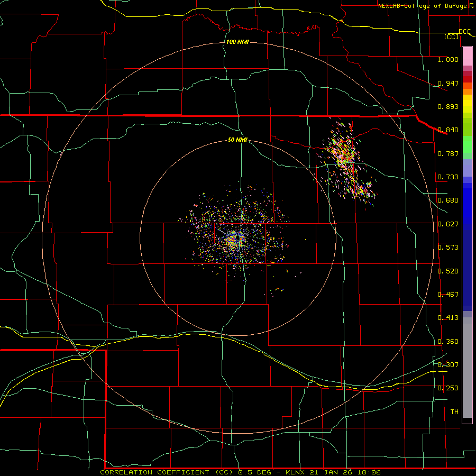Click the 0.360 value on color scale
The width and height of the screenshot is (476, 476).
click(x=448, y=342)
